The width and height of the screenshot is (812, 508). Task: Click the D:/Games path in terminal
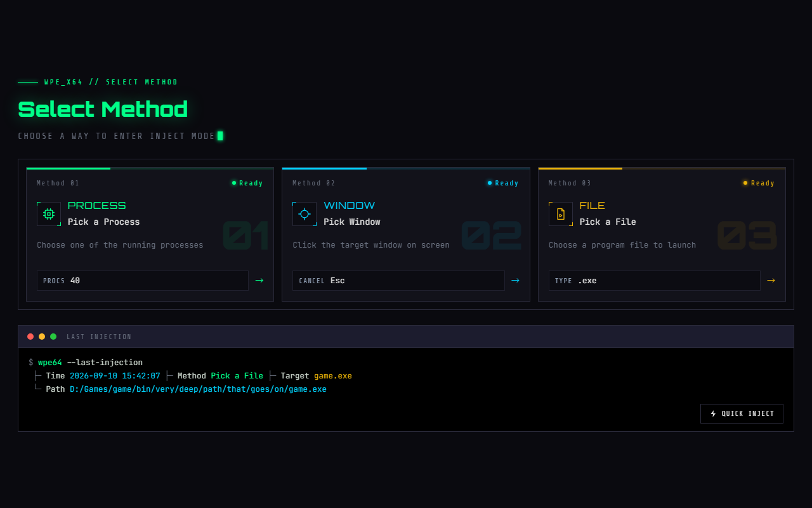click(x=198, y=389)
